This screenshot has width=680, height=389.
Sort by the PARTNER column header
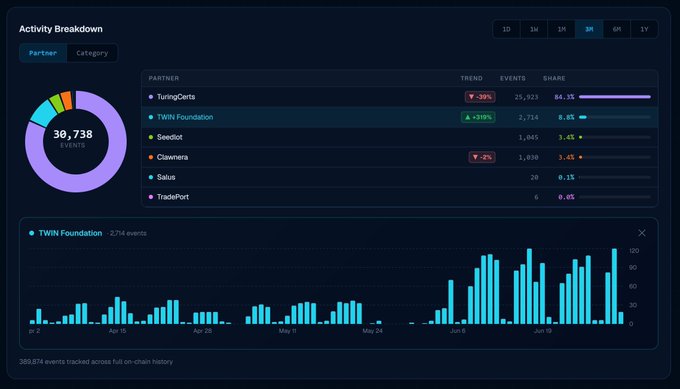pyautogui.click(x=163, y=78)
